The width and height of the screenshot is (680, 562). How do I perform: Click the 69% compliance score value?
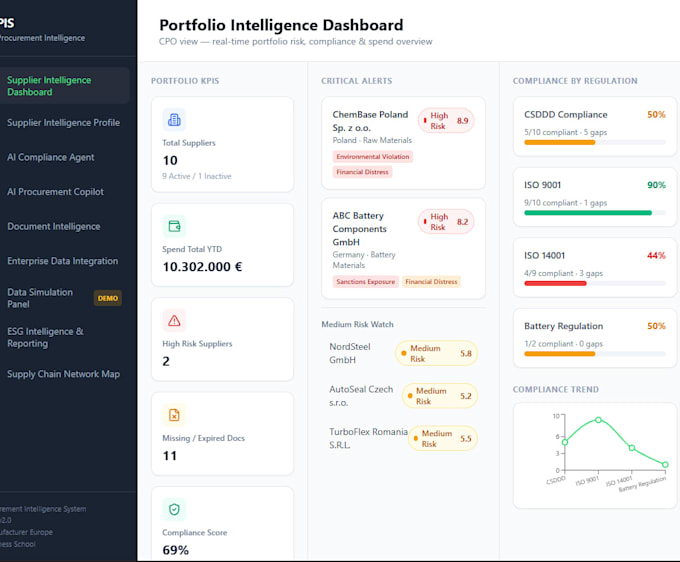(x=176, y=550)
